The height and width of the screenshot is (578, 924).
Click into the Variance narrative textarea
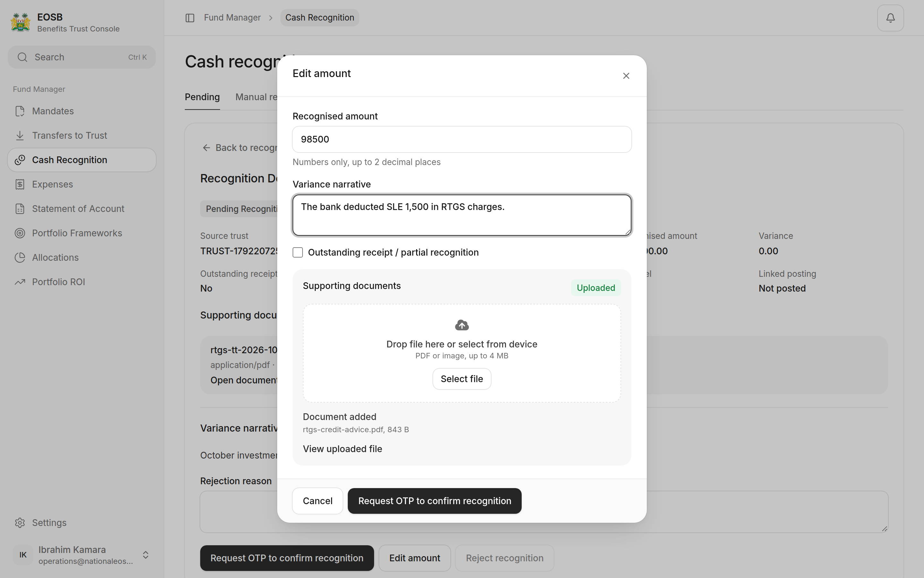click(x=462, y=215)
